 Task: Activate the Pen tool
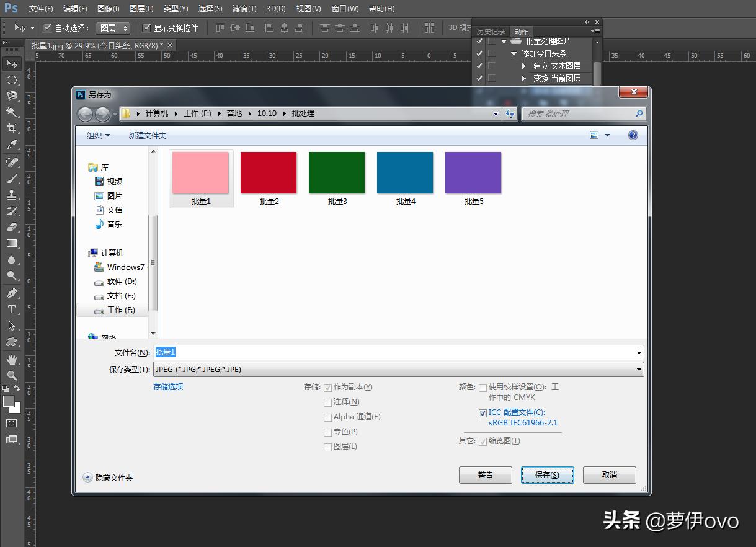coord(12,293)
